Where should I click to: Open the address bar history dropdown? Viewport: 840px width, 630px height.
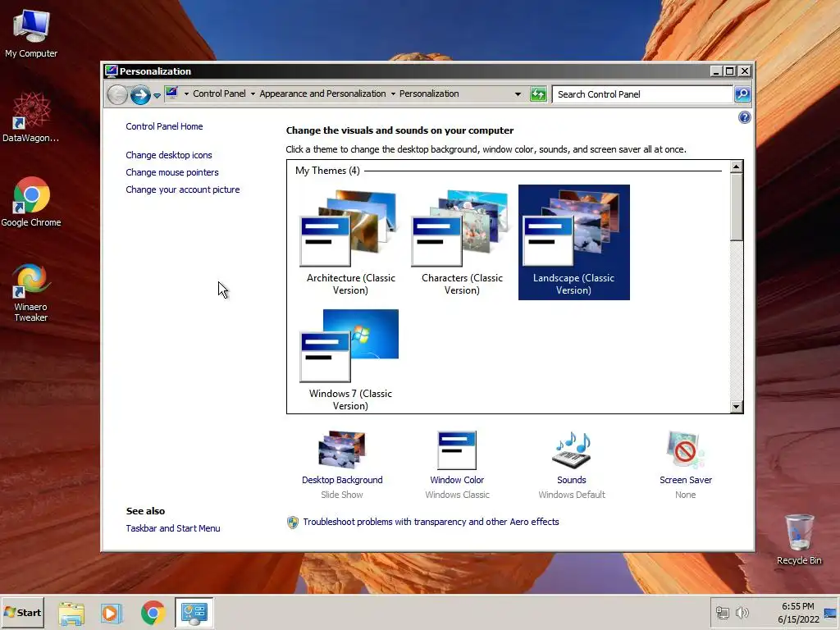[518, 94]
